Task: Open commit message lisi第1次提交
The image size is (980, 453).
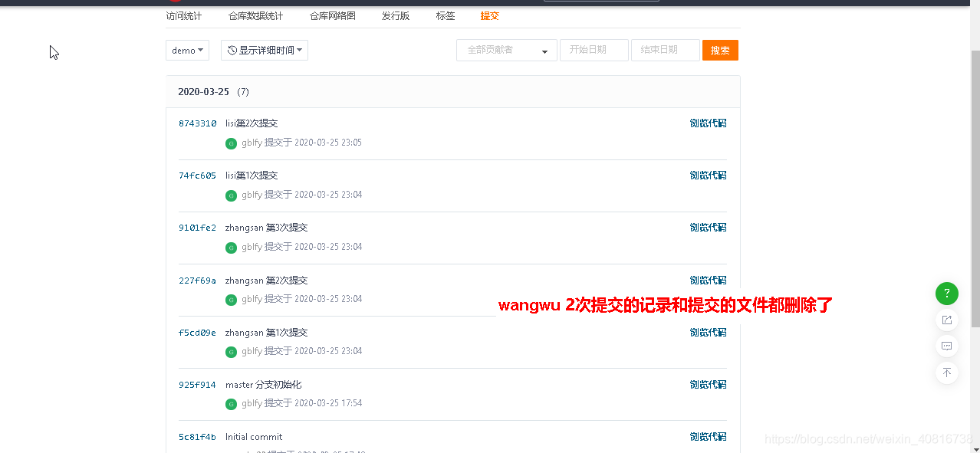Action: click(x=252, y=176)
